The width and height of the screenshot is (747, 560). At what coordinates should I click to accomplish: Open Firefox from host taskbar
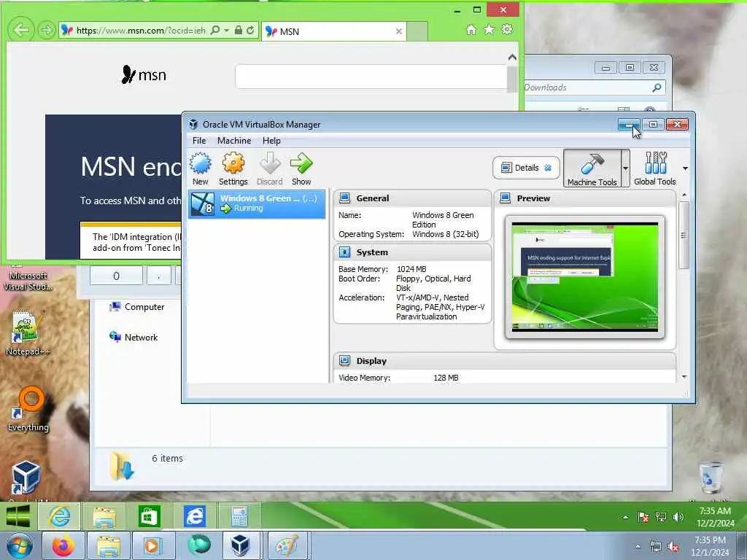click(63, 545)
